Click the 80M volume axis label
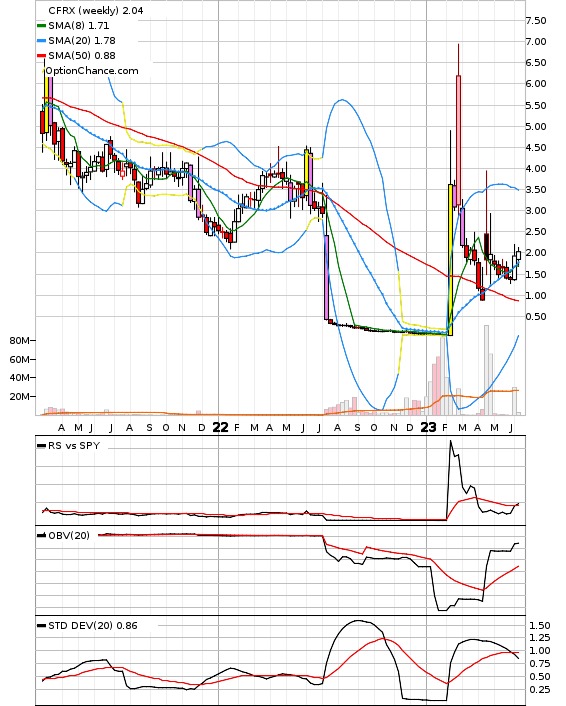Screen dimensions: 566x706 click(x=20, y=340)
